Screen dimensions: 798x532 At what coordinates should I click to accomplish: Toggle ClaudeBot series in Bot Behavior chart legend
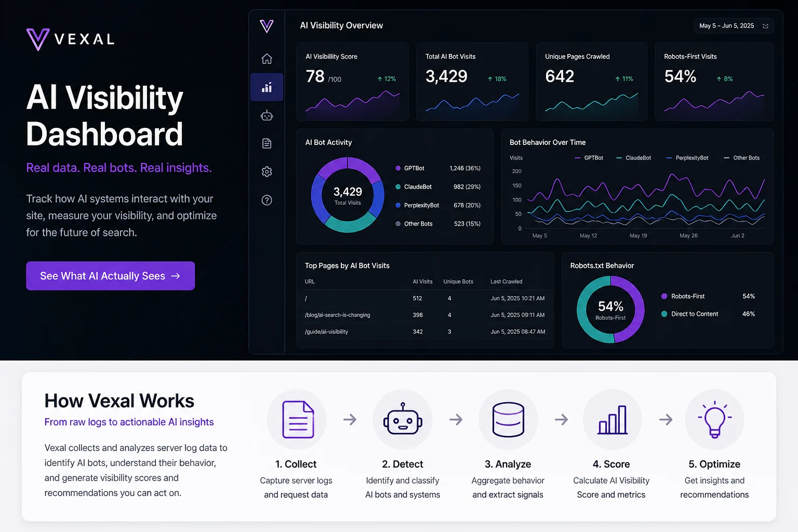633,158
